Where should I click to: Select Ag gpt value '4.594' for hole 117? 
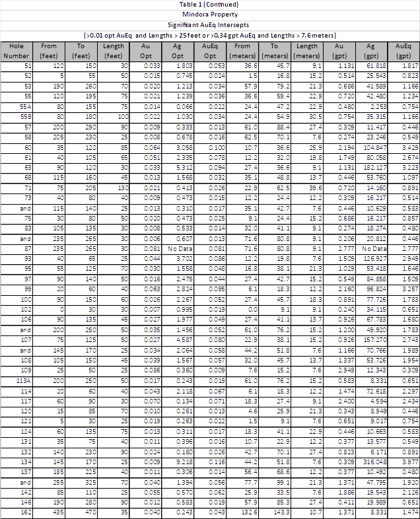click(x=378, y=401)
